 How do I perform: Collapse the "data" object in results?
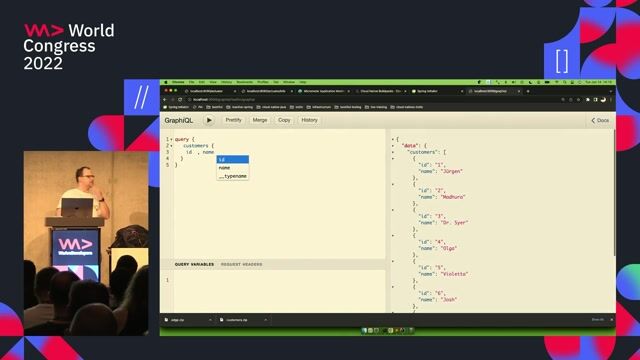(x=393, y=146)
